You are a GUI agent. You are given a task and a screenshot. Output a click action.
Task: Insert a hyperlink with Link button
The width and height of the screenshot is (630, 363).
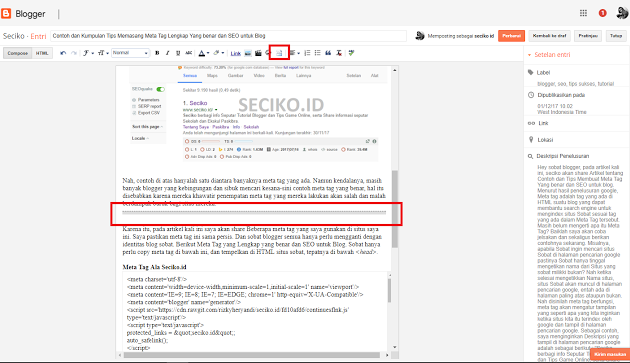pos(236,53)
